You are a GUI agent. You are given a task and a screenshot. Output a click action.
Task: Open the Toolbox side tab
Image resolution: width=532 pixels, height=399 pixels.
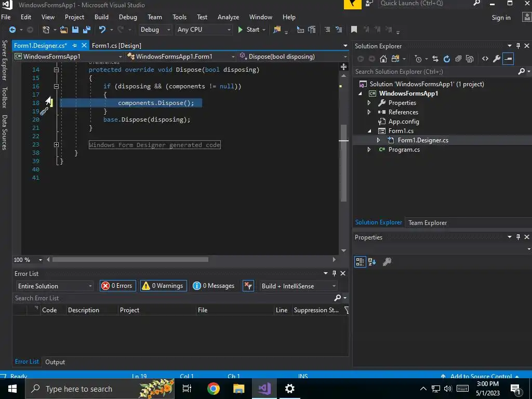(4, 97)
